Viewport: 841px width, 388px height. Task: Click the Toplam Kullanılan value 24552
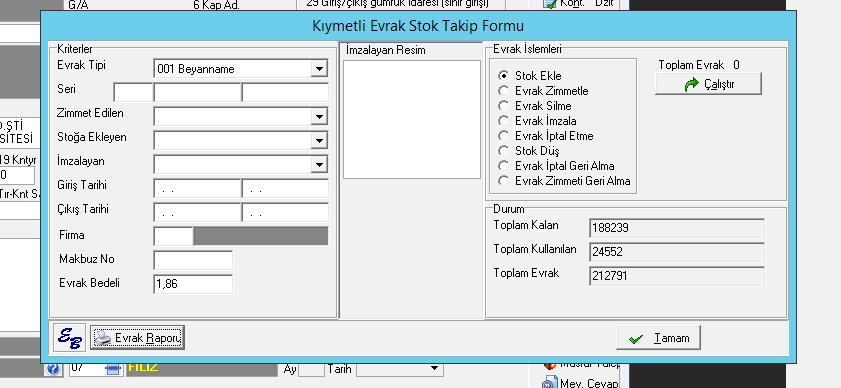tap(677, 252)
